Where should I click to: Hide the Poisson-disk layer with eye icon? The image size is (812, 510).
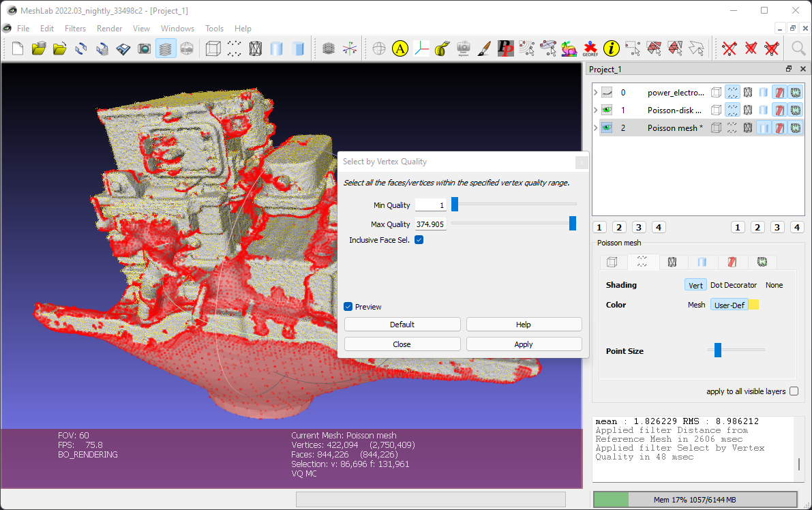point(606,110)
